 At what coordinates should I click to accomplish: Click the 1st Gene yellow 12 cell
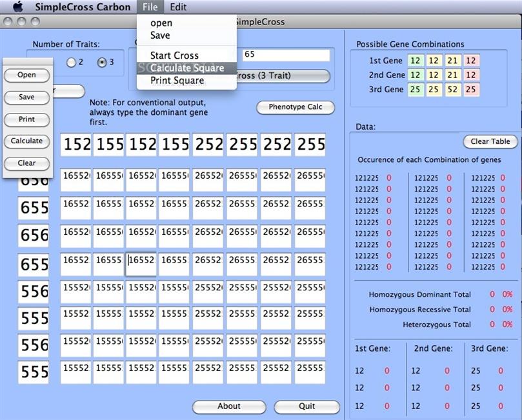click(434, 61)
